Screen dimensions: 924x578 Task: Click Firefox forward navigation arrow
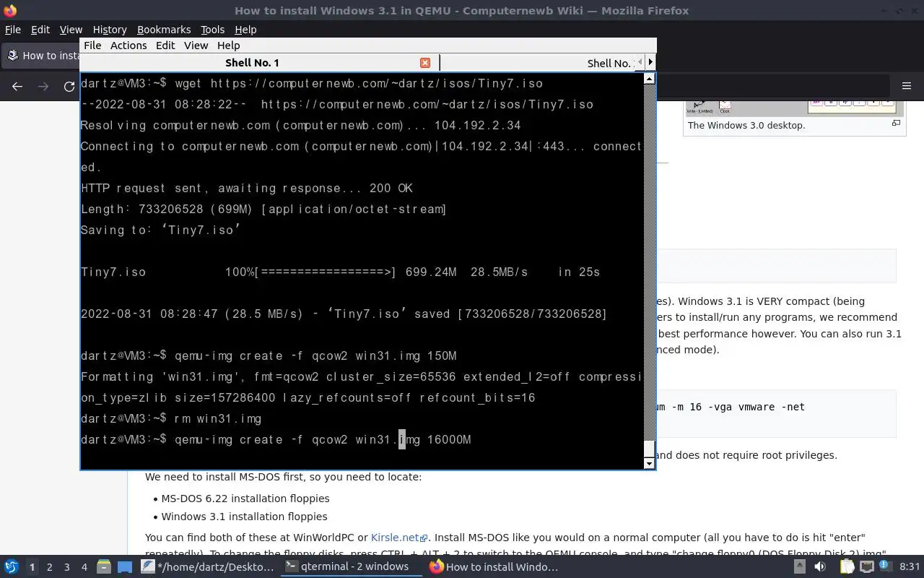[x=43, y=86]
